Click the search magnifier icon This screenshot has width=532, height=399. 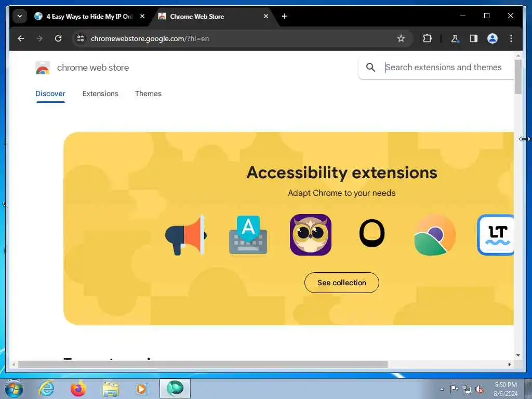click(370, 68)
